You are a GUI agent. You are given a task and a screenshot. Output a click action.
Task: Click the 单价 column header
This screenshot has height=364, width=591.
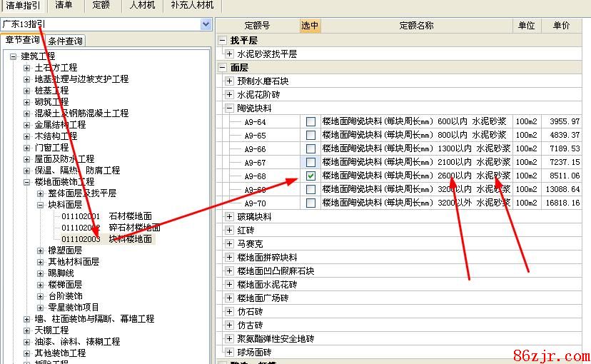coord(561,26)
